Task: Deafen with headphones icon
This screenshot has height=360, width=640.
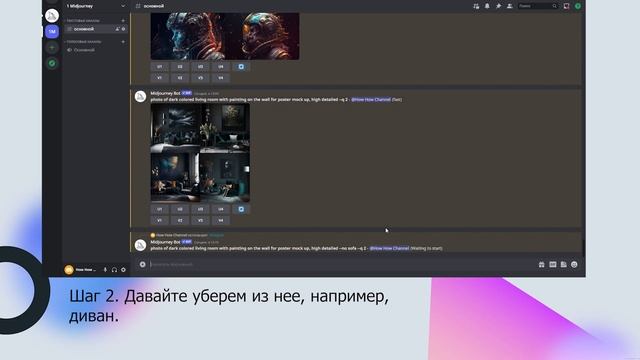Action: (x=114, y=270)
